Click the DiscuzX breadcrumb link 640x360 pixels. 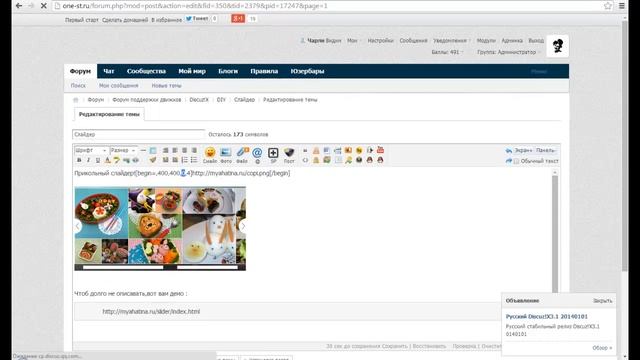coord(199,100)
